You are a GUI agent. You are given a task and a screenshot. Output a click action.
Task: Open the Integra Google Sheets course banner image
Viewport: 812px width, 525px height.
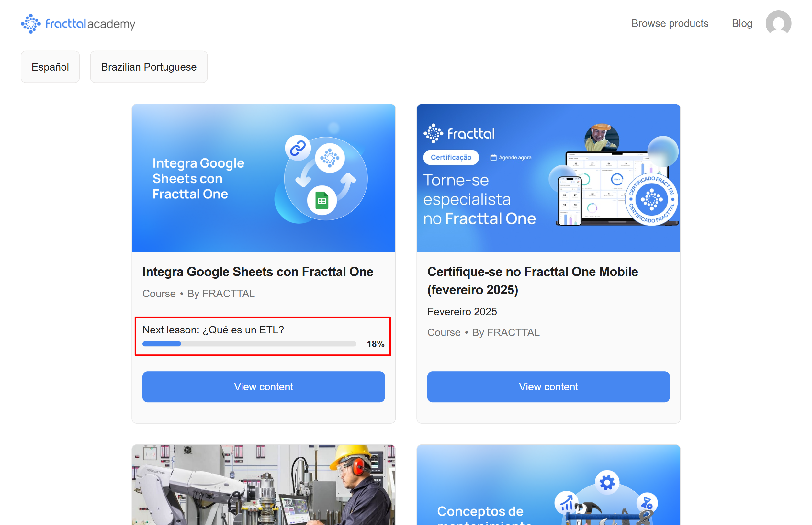(x=264, y=178)
